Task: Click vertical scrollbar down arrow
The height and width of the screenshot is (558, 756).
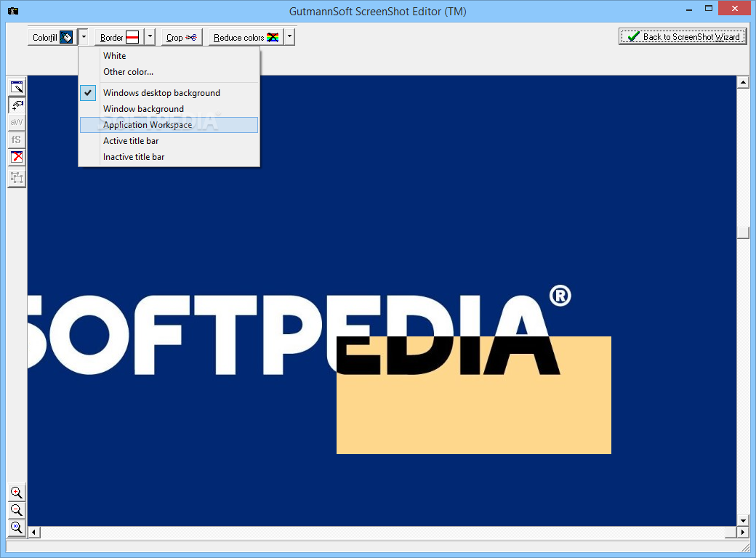Action: point(742,520)
